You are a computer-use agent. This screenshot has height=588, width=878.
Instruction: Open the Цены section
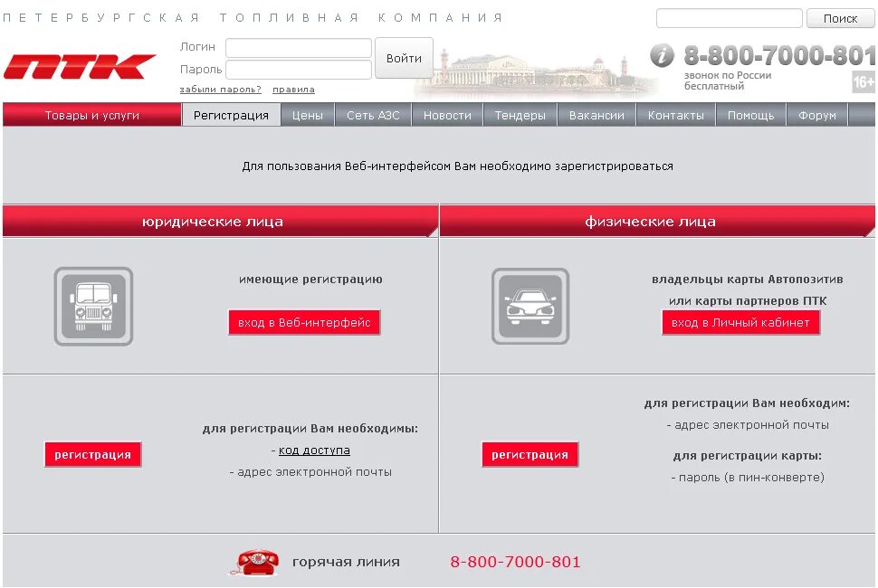[x=307, y=115]
